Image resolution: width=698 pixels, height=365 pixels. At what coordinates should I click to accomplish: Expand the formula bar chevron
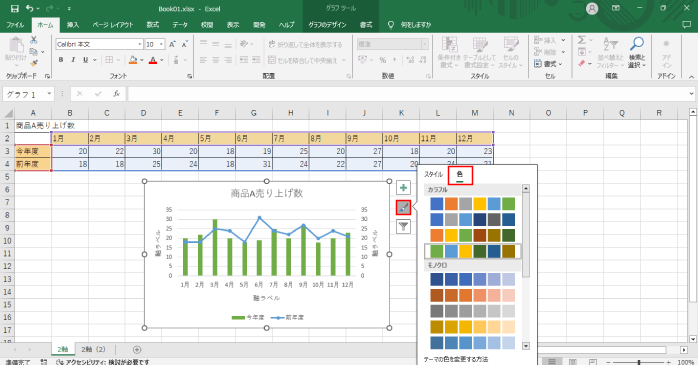[691, 94]
